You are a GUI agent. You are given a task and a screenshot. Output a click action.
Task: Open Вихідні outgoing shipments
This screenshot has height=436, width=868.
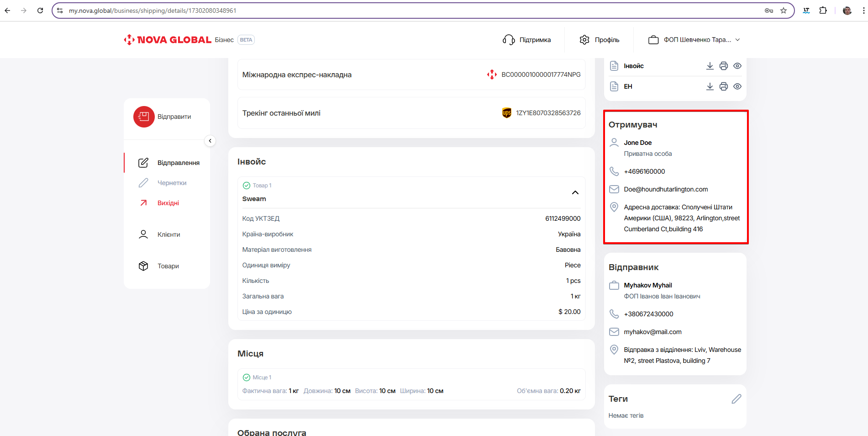coord(168,203)
